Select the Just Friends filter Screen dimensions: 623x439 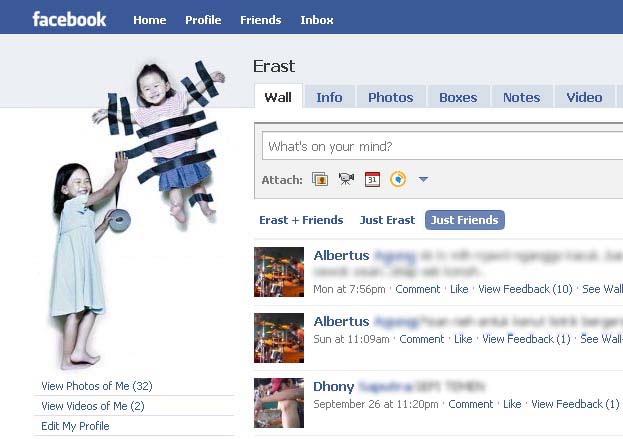464,220
